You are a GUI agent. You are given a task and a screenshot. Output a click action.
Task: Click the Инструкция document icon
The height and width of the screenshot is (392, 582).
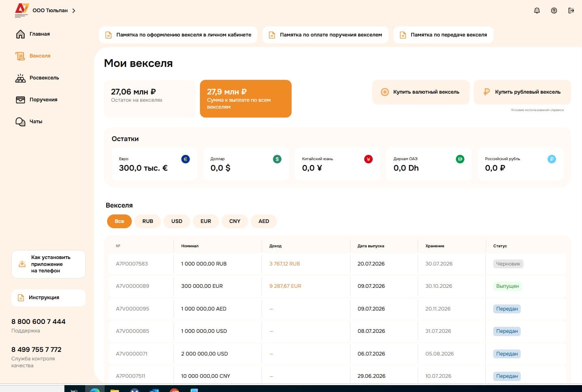pos(21,298)
